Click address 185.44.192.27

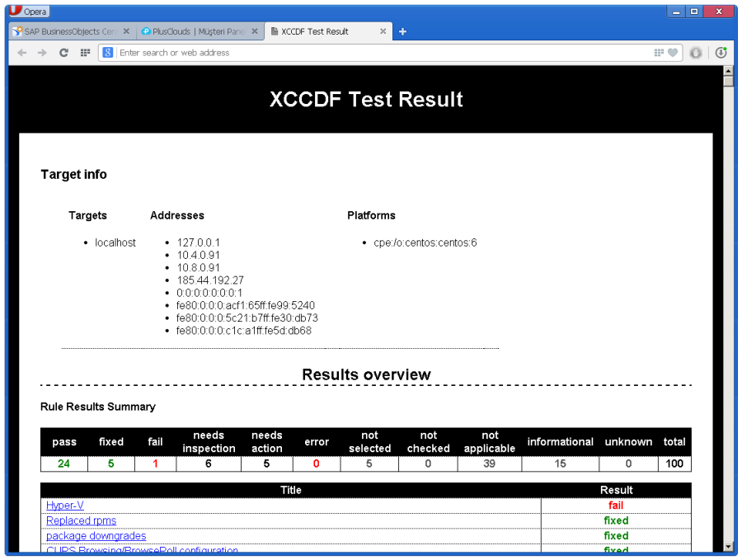point(210,280)
